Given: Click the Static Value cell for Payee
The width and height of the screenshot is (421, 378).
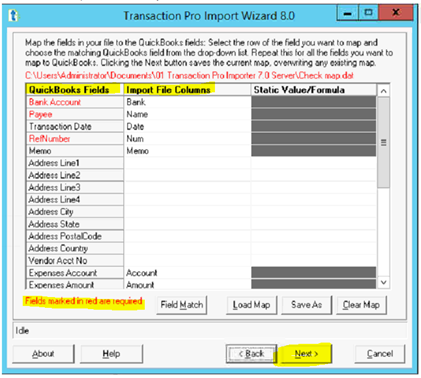Looking at the screenshot, I should pyautogui.click(x=314, y=114).
